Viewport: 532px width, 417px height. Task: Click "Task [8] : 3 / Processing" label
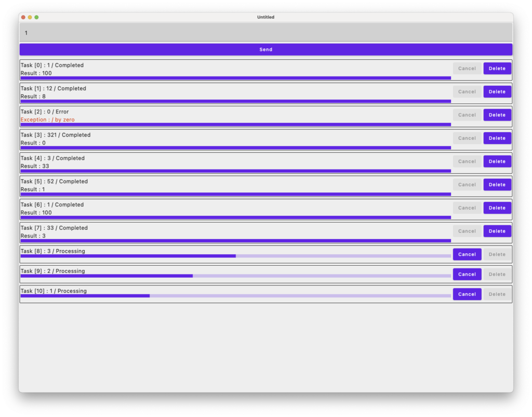click(x=52, y=251)
